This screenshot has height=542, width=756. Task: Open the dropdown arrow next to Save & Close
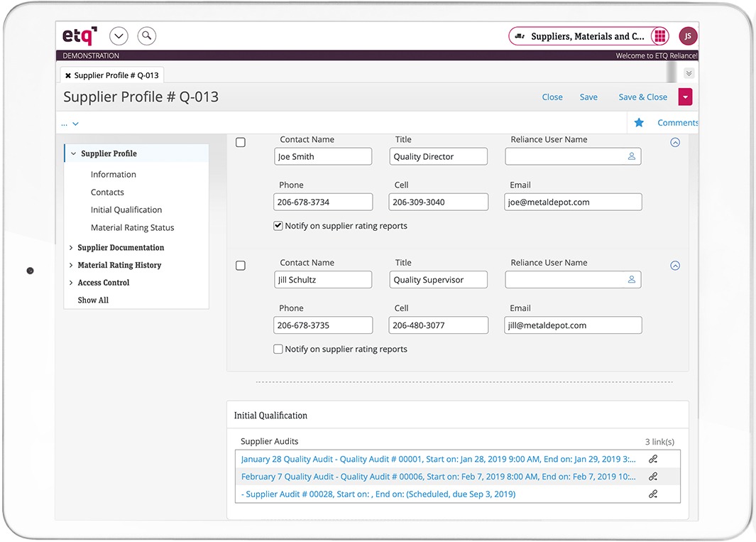coord(685,97)
